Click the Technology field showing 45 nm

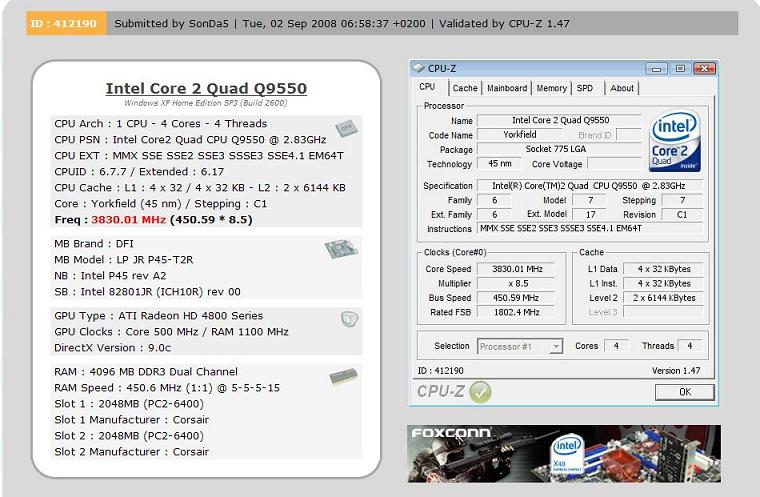(499, 164)
